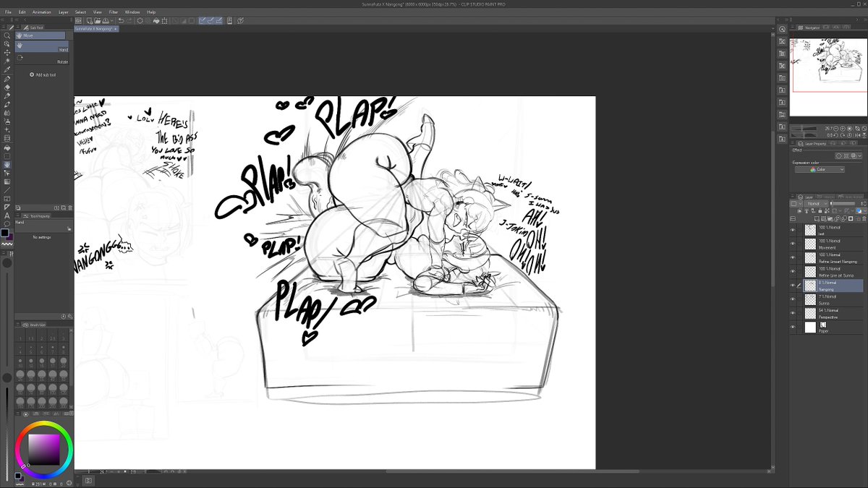This screenshot has width=868, height=488.
Task: Select the Move layer tool
Action: (7, 52)
